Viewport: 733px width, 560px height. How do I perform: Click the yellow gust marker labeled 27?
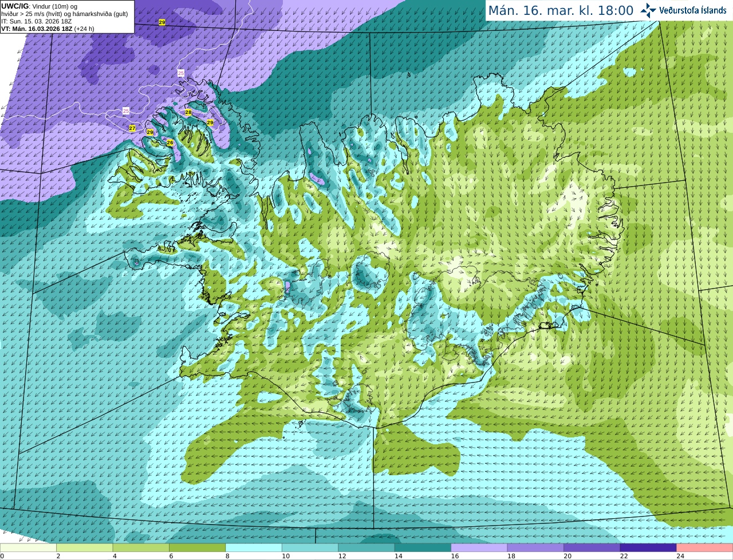[132, 128]
